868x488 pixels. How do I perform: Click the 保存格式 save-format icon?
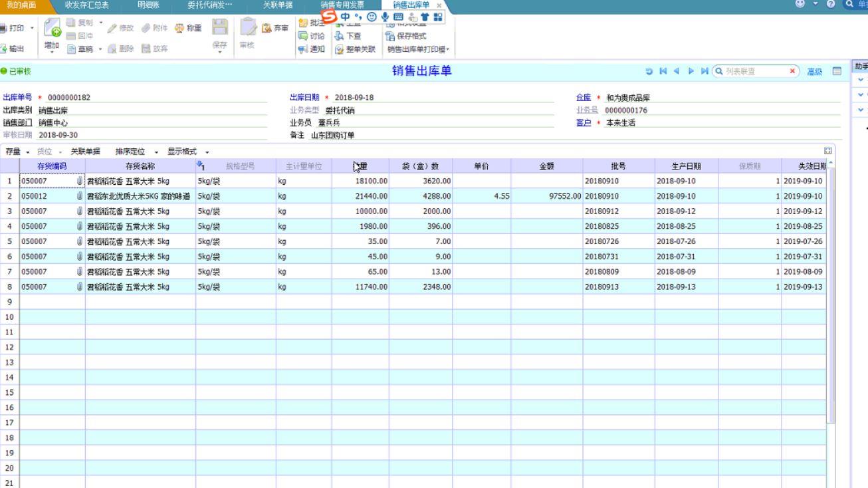(x=391, y=37)
